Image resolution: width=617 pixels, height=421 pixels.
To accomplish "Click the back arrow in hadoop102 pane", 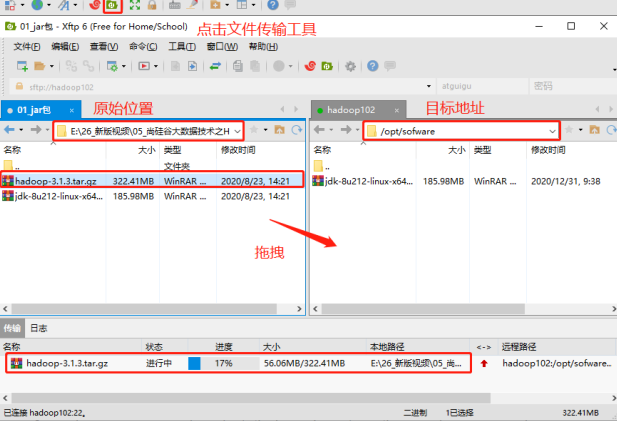I will (320, 129).
